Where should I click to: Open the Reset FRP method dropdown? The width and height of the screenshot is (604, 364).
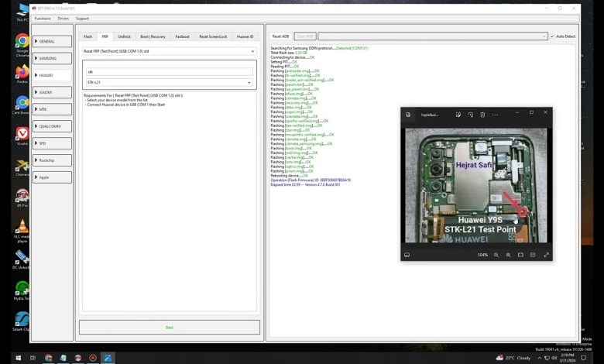coord(170,51)
